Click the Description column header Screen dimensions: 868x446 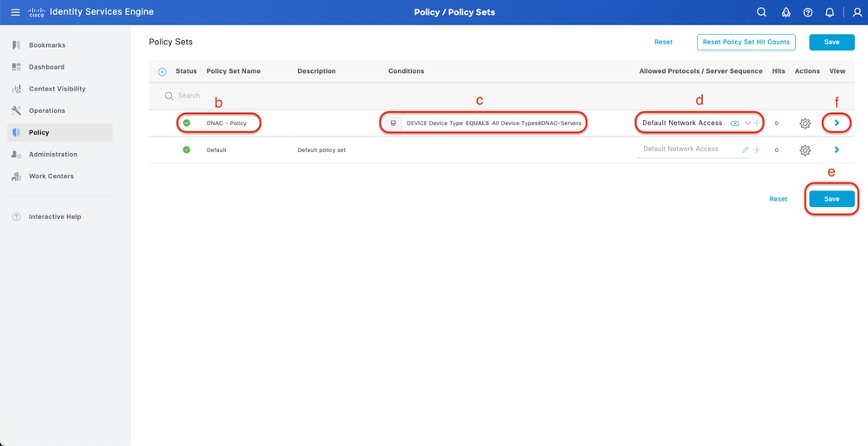click(x=316, y=71)
